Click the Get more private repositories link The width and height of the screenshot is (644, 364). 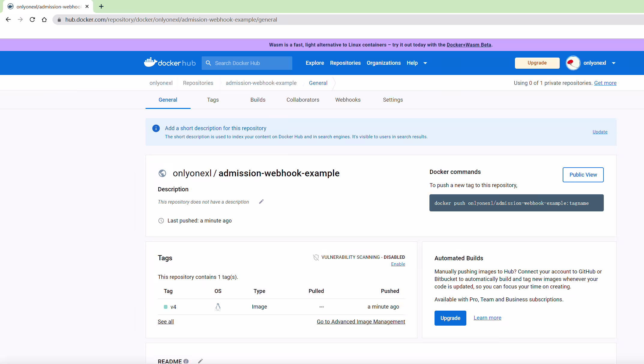[605, 83]
